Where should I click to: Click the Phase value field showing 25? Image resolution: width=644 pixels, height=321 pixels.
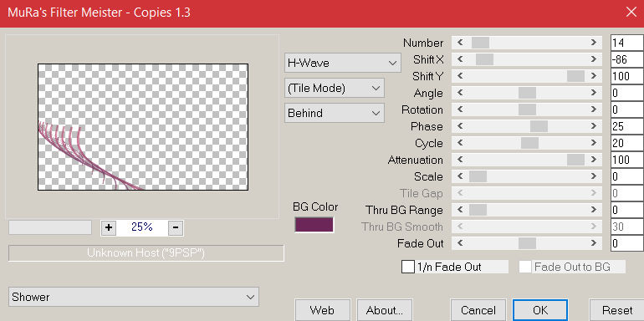(x=627, y=126)
